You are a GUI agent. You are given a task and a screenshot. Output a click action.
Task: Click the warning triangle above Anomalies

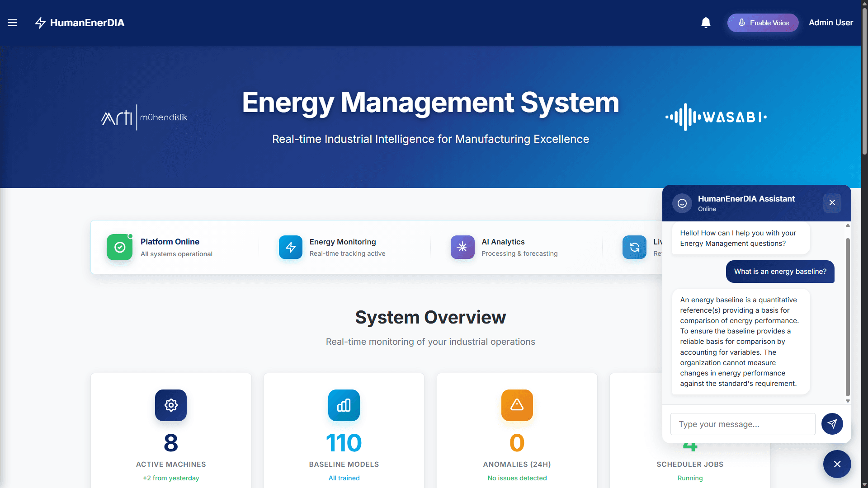[x=517, y=405]
